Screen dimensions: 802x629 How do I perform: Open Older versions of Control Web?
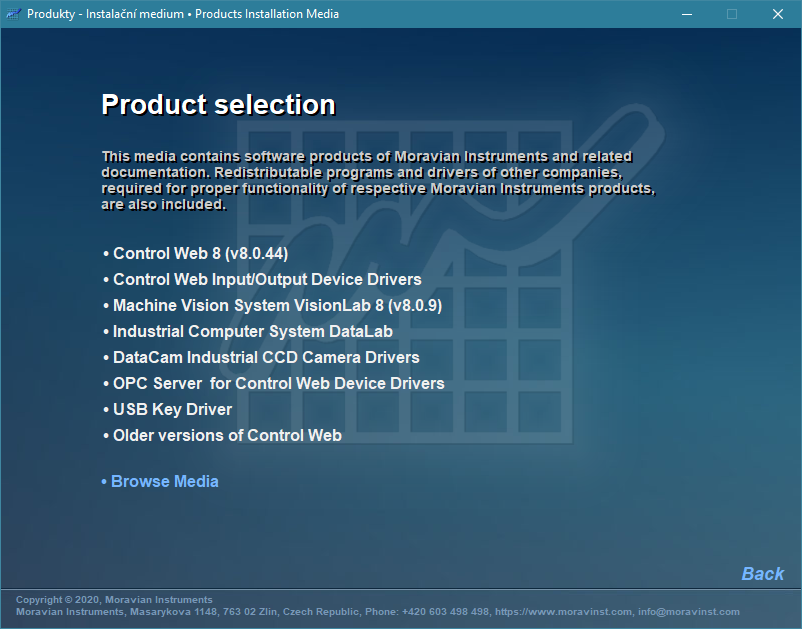click(227, 435)
